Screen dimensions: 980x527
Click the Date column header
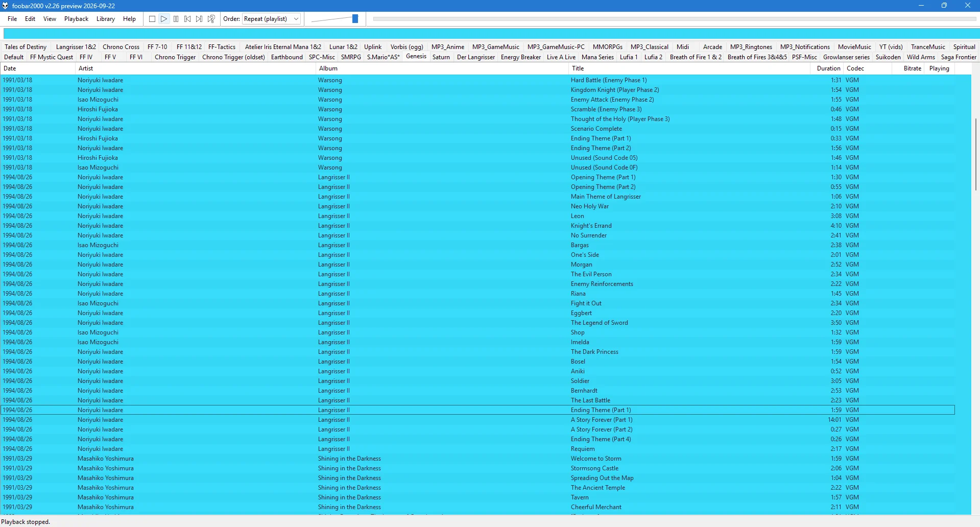point(38,68)
